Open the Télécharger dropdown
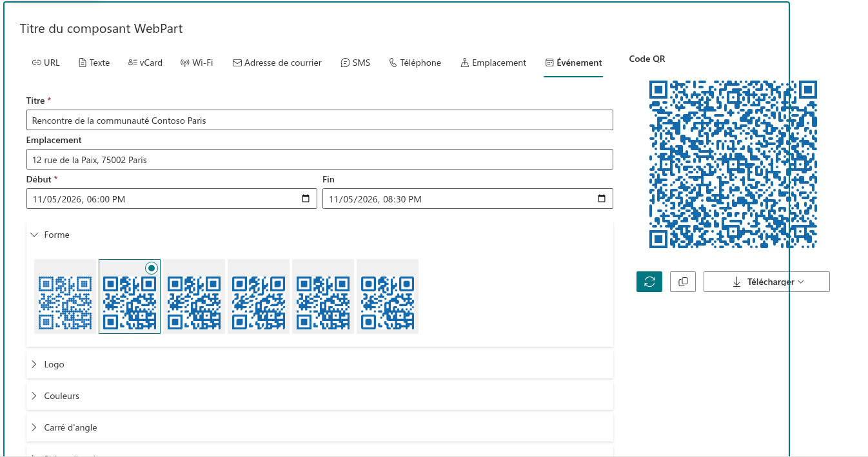868x457 pixels. click(767, 282)
